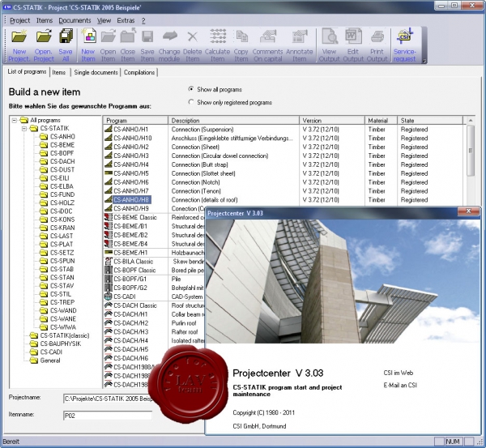Click the Print Output printer icon
Image resolution: width=486 pixels, height=448 pixels.
[377, 36]
